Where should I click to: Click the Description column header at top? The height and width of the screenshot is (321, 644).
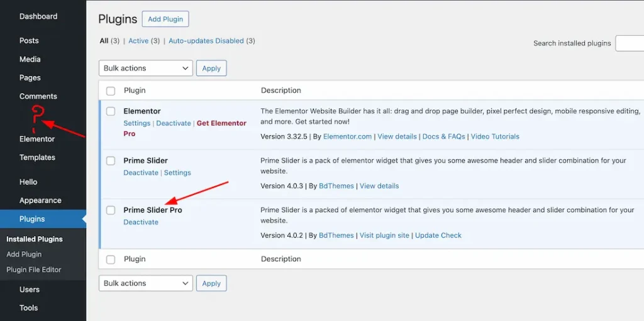pos(281,91)
